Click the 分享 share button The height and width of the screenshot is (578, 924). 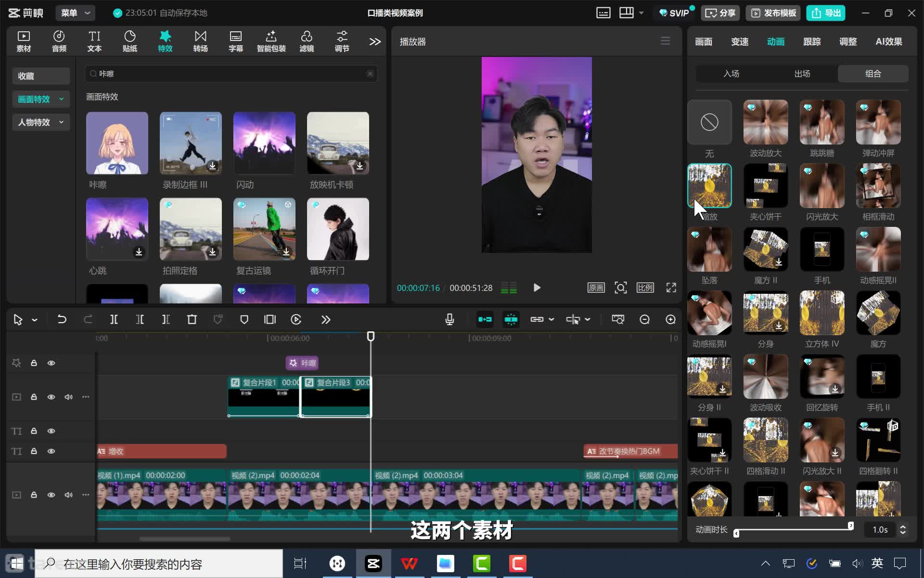720,13
